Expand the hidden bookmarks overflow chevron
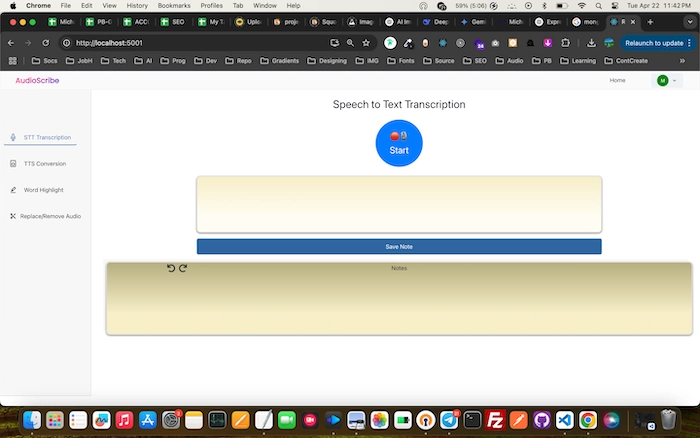700x438 pixels. point(682,61)
